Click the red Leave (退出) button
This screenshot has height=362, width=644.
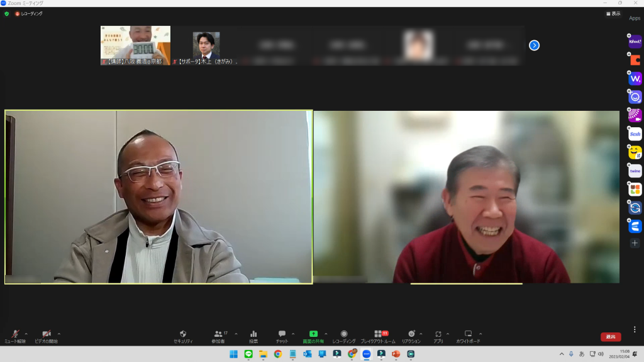[x=610, y=337]
